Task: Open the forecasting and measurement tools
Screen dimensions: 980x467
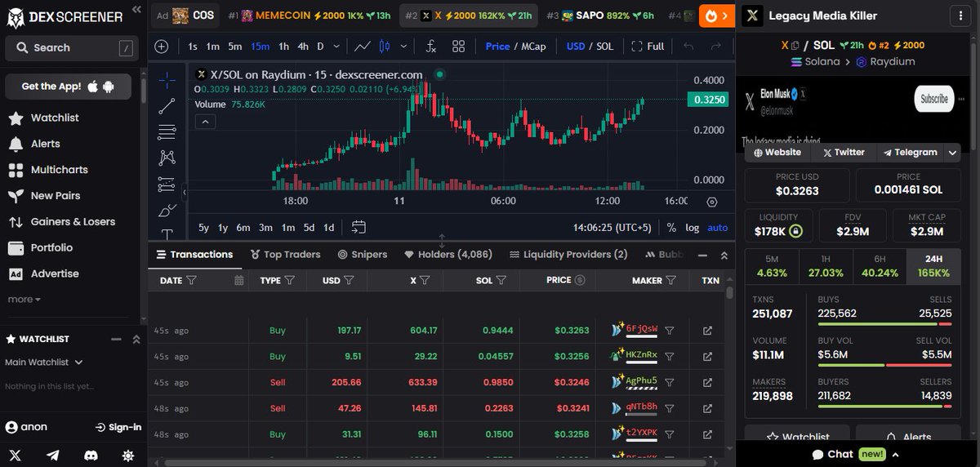Action: pyautogui.click(x=167, y=184)
